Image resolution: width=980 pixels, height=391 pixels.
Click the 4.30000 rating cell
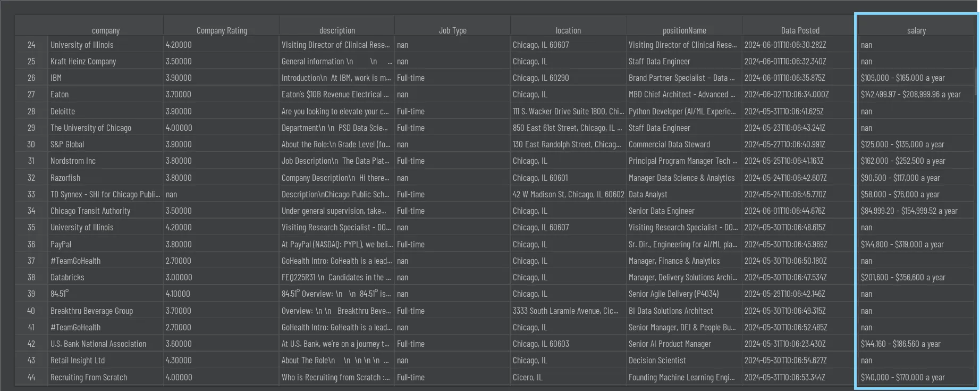point(221,360)
